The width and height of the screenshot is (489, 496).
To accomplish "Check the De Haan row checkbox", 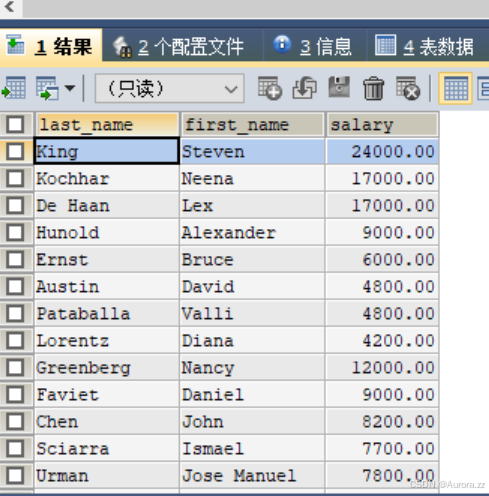I will point(15,206).
